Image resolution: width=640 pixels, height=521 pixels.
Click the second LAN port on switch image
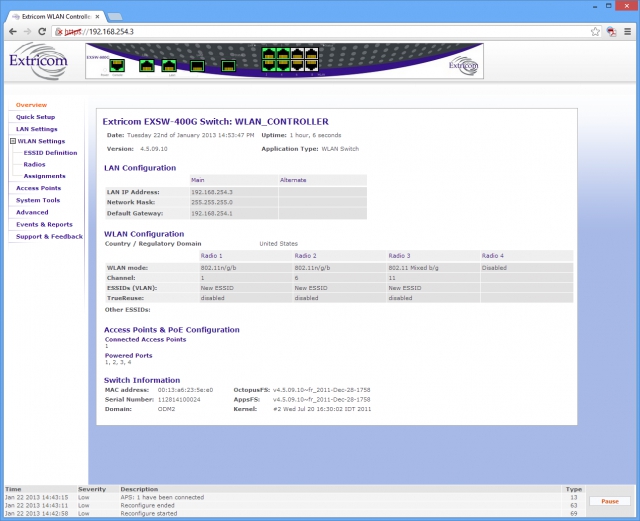tap(169, 65)
